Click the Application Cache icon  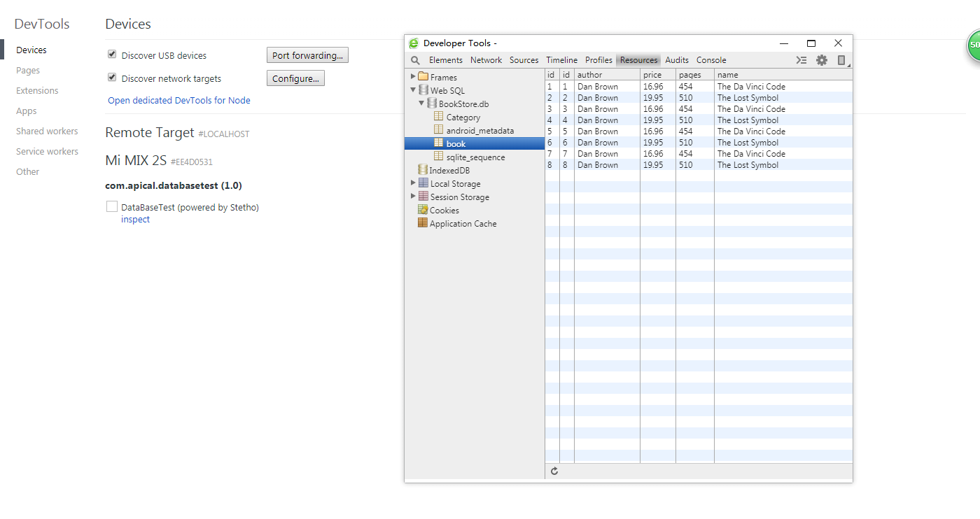(423, 223)
